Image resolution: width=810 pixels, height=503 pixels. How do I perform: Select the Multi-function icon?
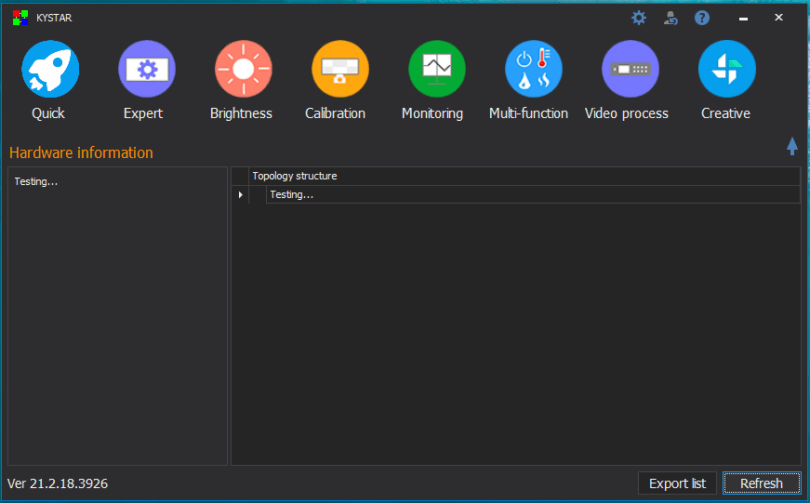tap(533, 69)
